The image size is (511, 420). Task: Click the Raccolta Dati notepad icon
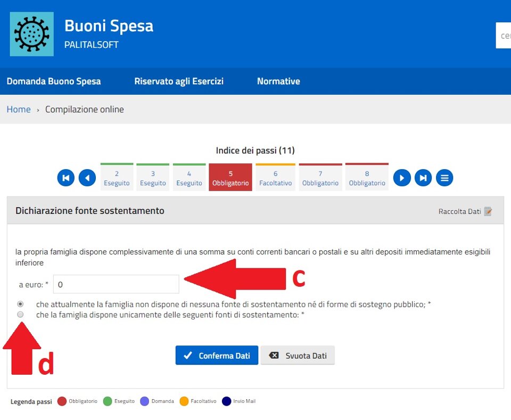488,211
